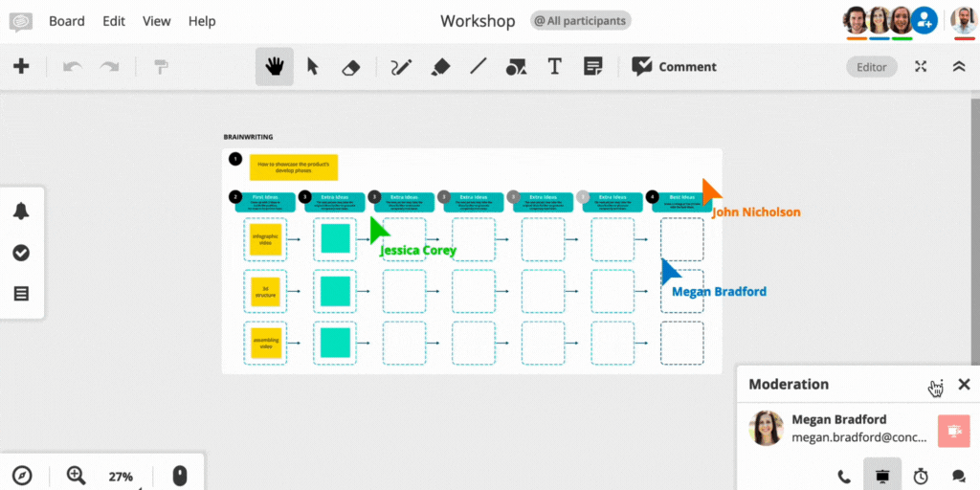Select the text tool
This screenshot has width=980, height=490.
tap(554, 67)
